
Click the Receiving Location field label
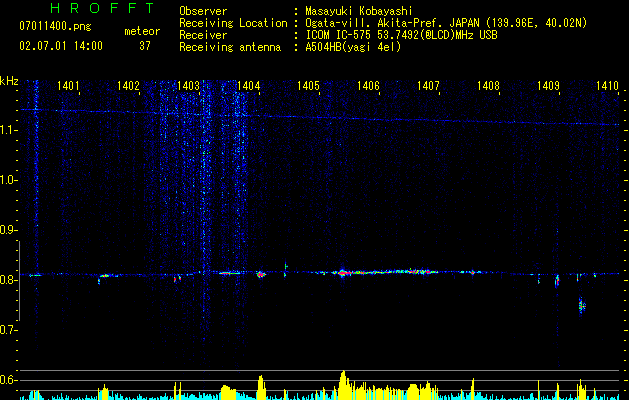tap(233, 23)
